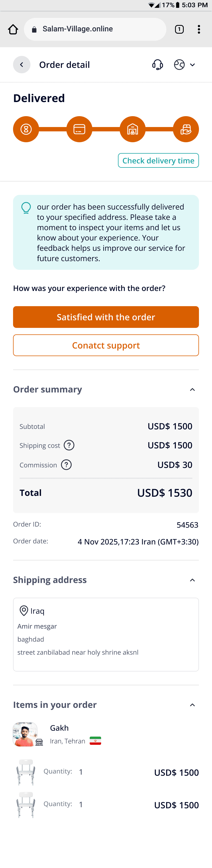Click the delivery hand-off step icon
Viewport: 212px width, 868px height.
186,129
